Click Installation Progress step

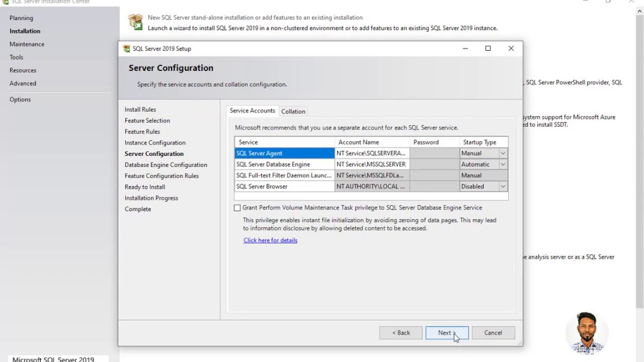pos(151,198)
